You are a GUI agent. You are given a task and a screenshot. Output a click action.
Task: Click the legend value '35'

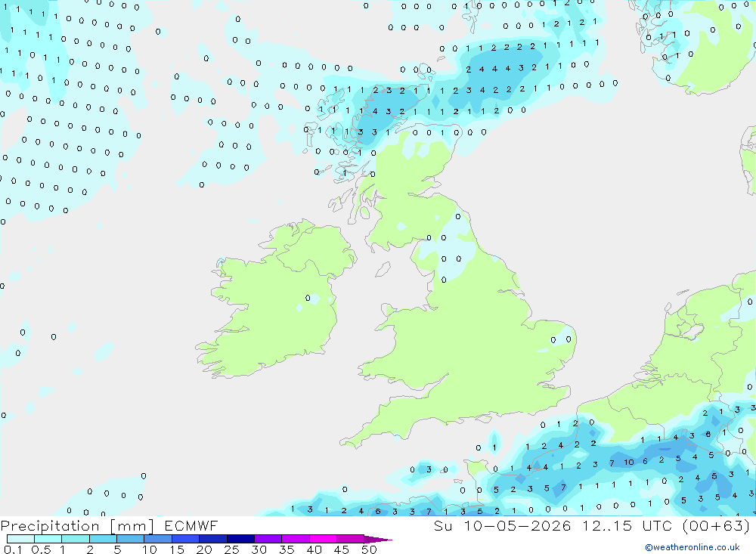pos(287,549)
